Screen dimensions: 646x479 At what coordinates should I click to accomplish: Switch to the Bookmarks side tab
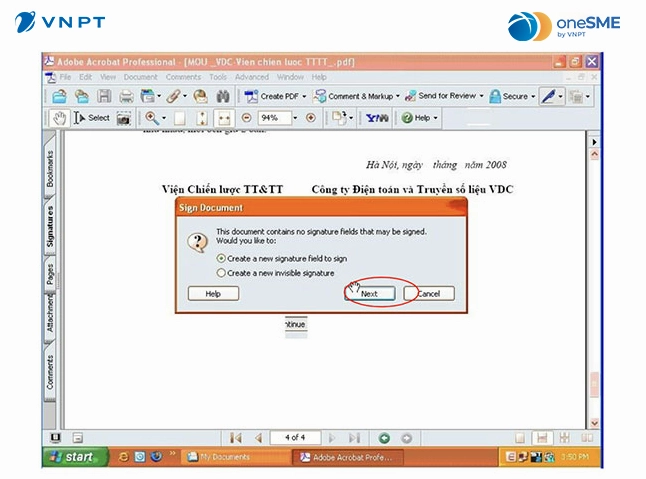coord(50,169)
